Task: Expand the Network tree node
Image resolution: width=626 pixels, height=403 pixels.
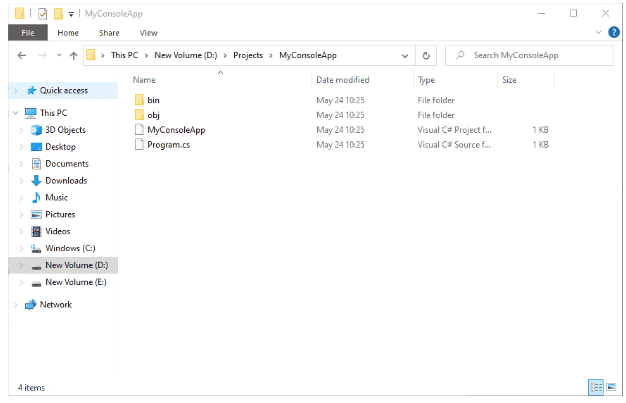Action: (16, 305)
